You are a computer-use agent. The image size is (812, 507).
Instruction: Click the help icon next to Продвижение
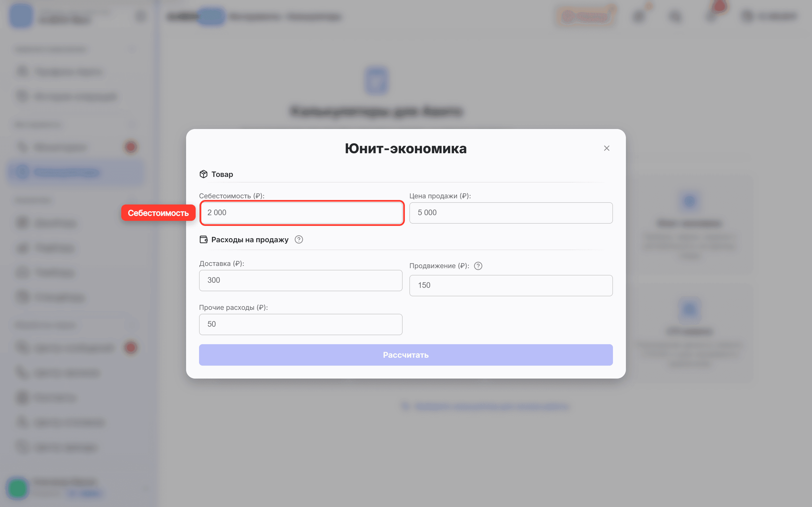click(478, 266)
